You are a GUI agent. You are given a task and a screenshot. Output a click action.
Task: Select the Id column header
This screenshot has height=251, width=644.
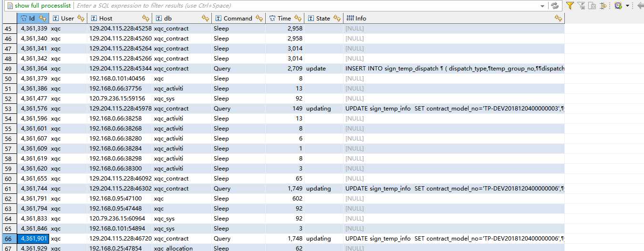33,18
